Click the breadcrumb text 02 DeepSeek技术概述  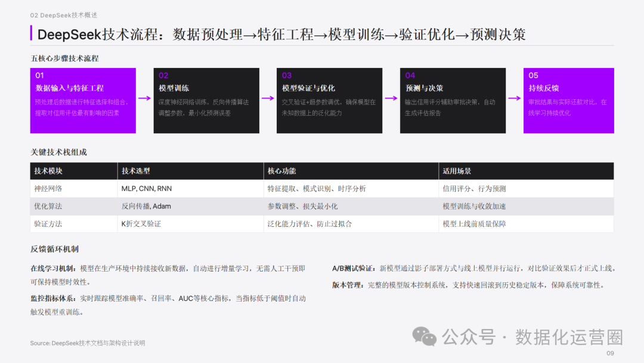click(64, 15)
